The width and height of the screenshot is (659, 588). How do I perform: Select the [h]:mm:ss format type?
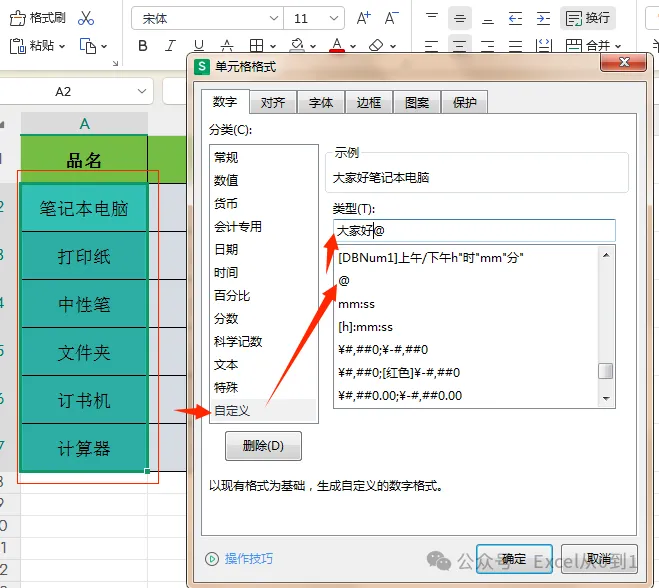click(466, 327)
